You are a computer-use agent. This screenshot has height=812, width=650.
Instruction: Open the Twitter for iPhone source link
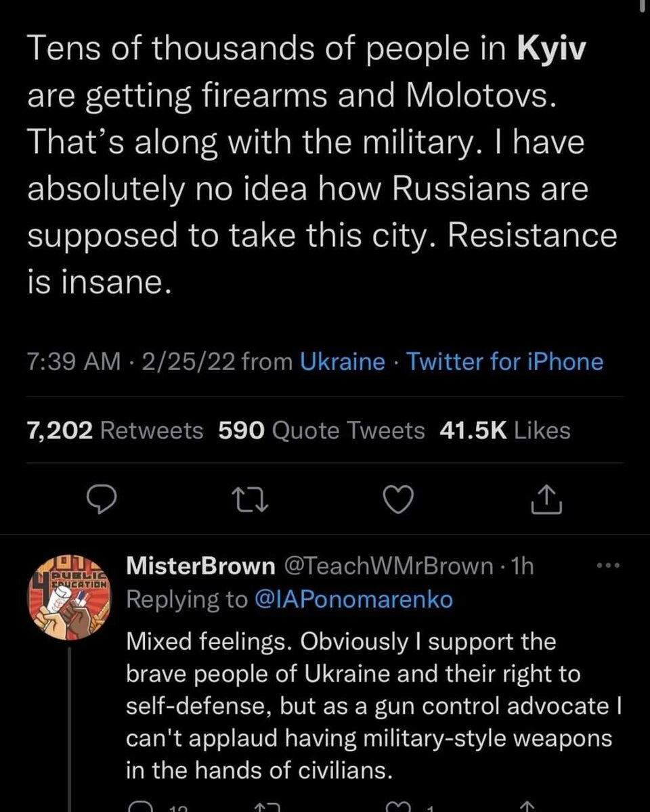504,362
